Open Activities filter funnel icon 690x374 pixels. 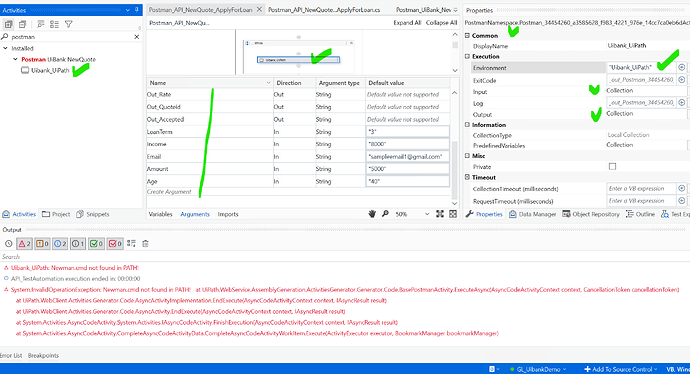click(69, 24)
